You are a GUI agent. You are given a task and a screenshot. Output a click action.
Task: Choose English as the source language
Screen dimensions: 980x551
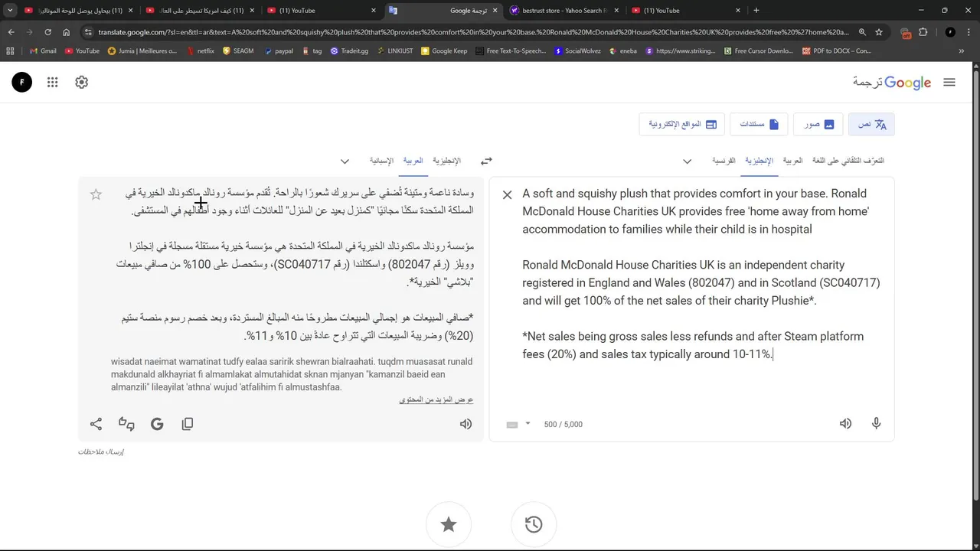(759, 161)
